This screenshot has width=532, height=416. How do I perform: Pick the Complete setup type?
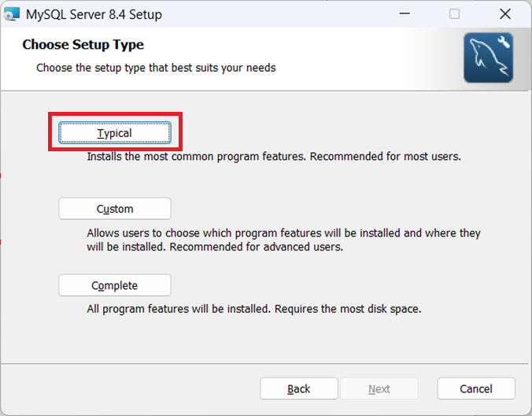(115, 285)
